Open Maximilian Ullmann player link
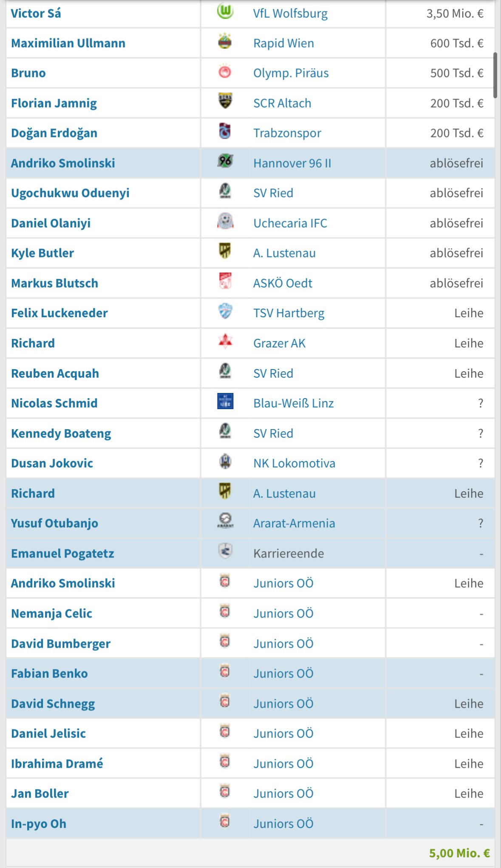Image resolution: width=501 pixels, height=868 pixels. pos(68,43)
